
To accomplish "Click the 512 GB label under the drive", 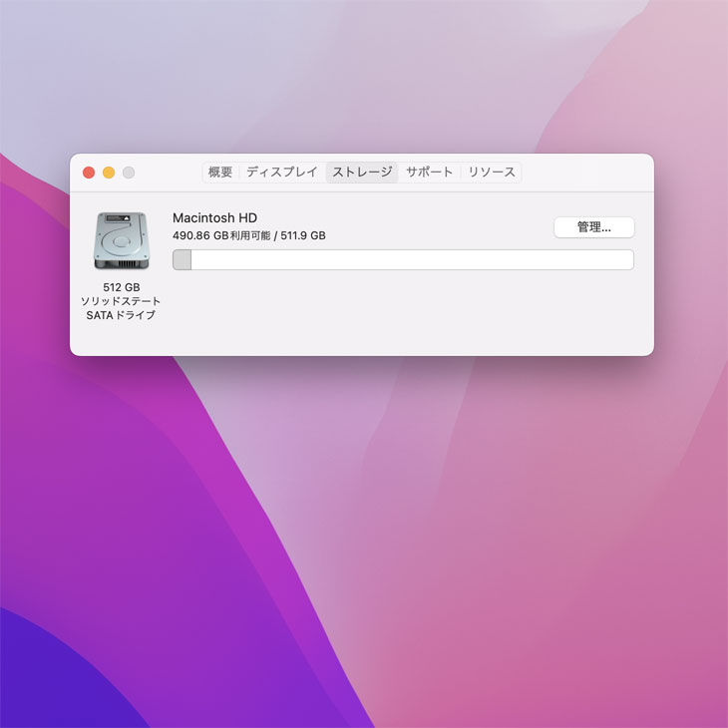I will click(x=121, y=287).
